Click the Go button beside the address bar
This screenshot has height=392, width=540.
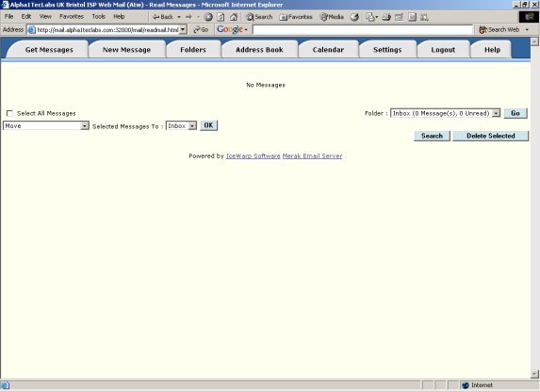click(201, 29)
